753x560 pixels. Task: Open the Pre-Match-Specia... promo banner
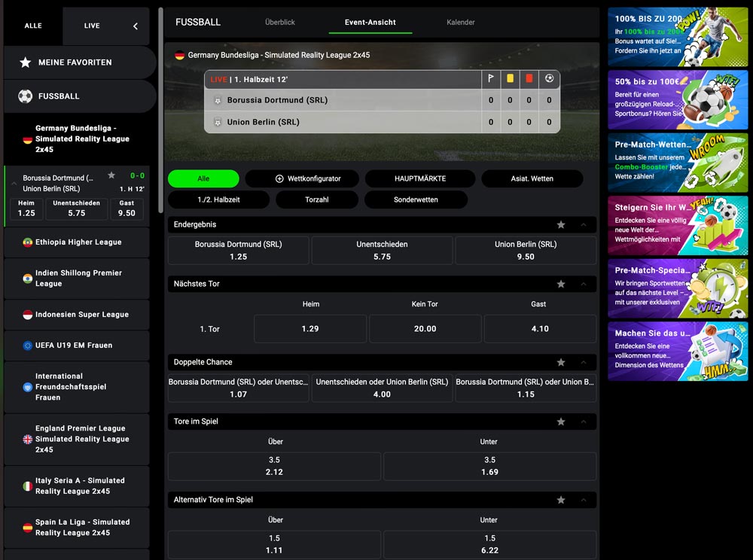(x=678, y=288)
